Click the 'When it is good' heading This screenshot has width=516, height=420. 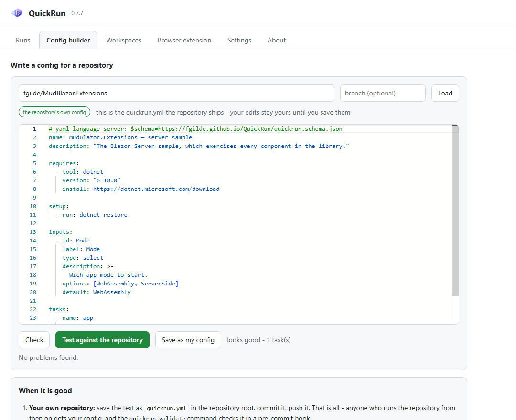(x=45, y=391)
